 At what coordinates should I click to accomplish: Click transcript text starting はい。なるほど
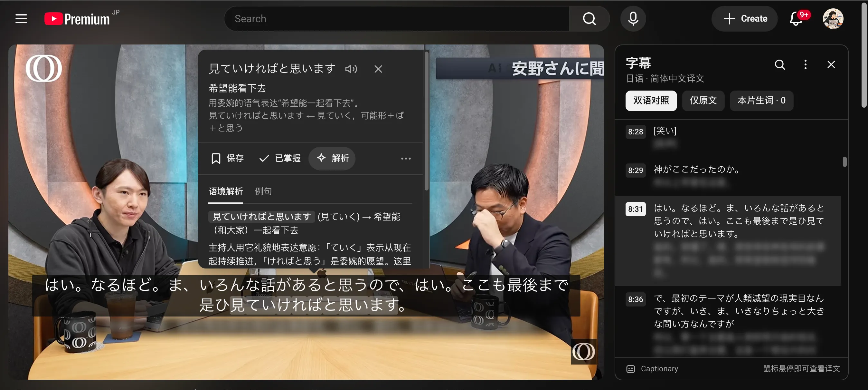pos(739,221)
